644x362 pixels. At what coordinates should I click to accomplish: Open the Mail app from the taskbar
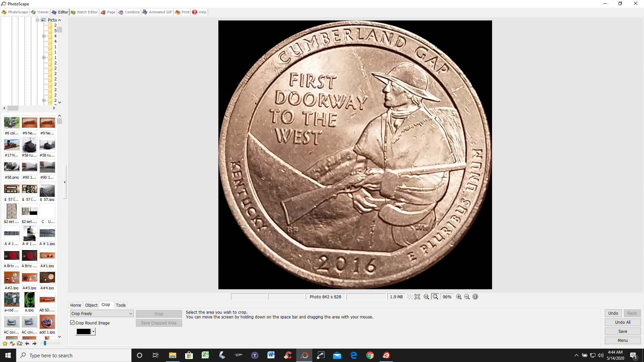337,355
